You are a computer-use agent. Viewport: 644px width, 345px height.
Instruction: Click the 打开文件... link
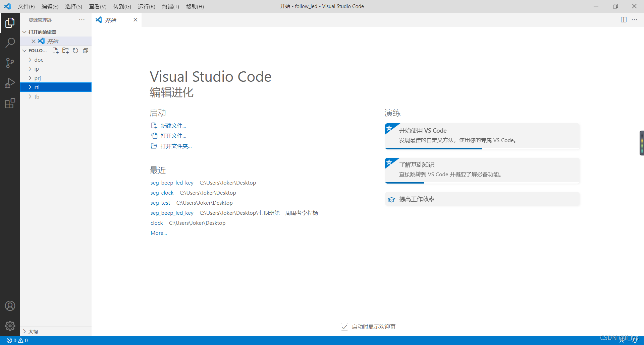coord(173,136)
